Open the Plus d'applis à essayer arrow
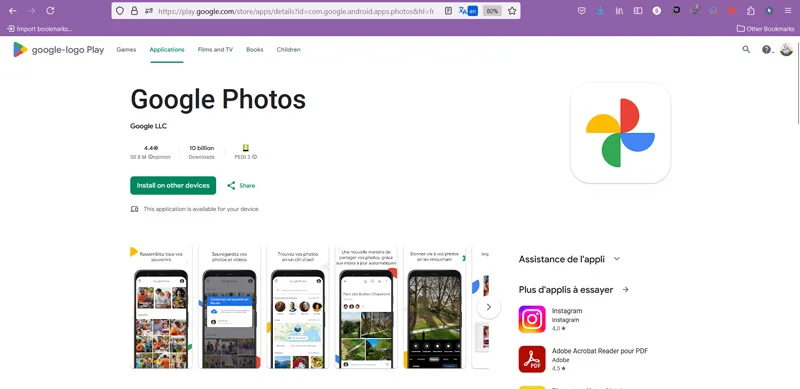Viewport: 800px width, 389px height. [x=625, y=289]
